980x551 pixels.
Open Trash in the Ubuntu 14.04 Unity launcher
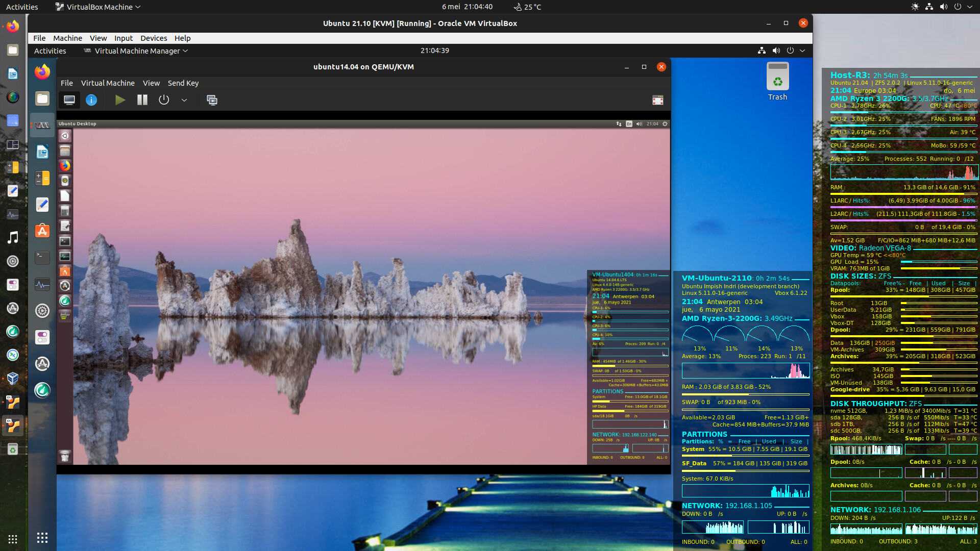coord(65,456)
